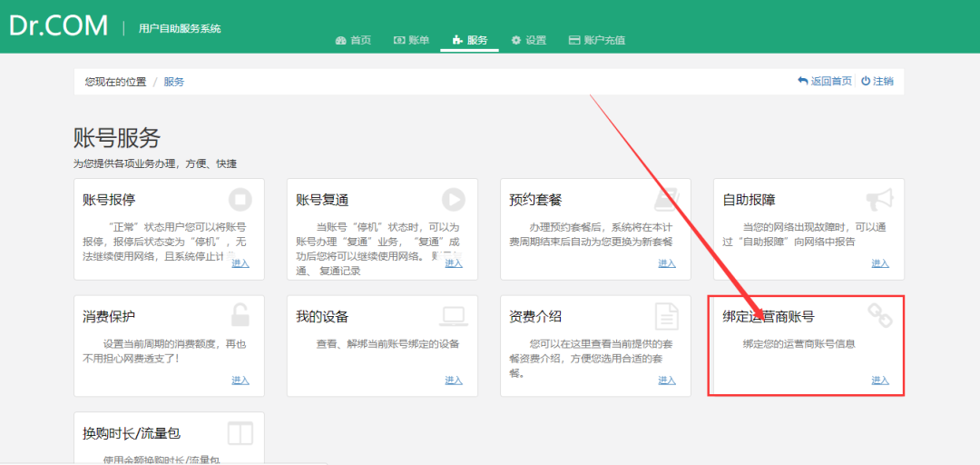
Task: Click the document icon on 资费介绍 card
Action: click(667, 315)
